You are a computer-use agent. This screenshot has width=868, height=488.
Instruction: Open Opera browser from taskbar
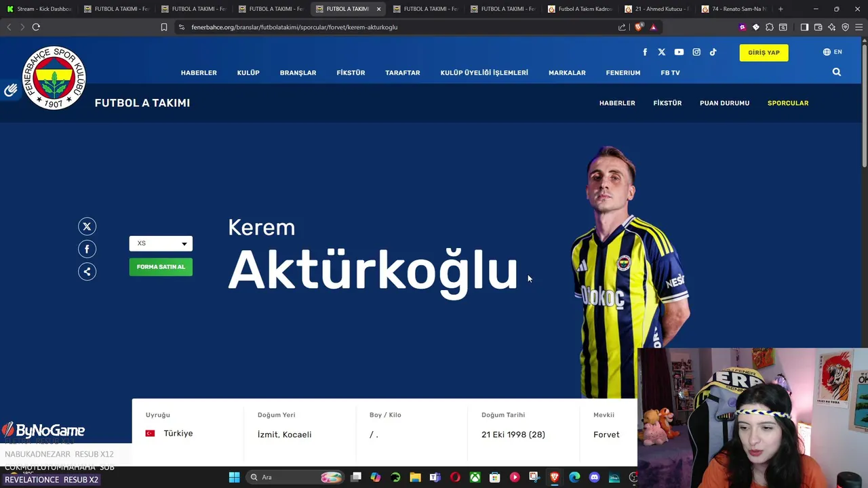(455, 477)
